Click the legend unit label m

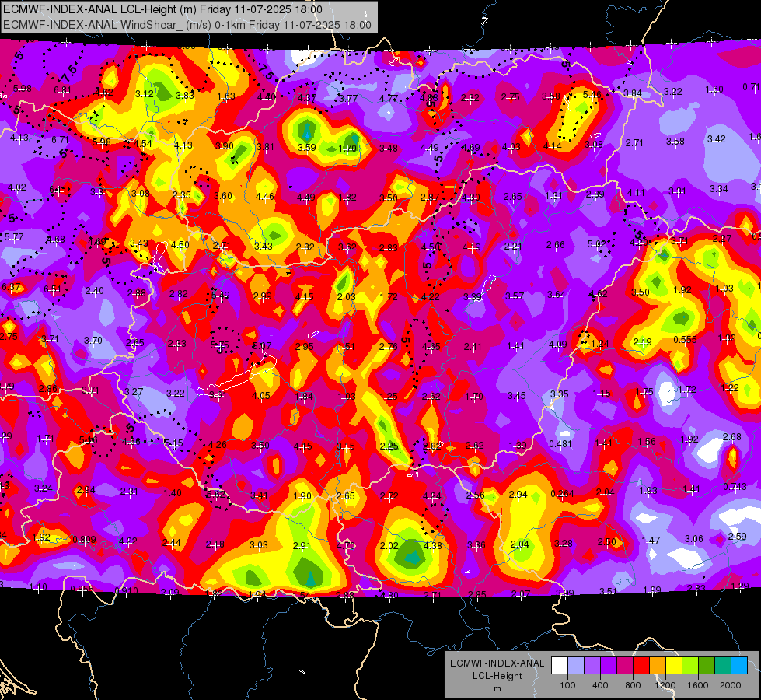497,688
